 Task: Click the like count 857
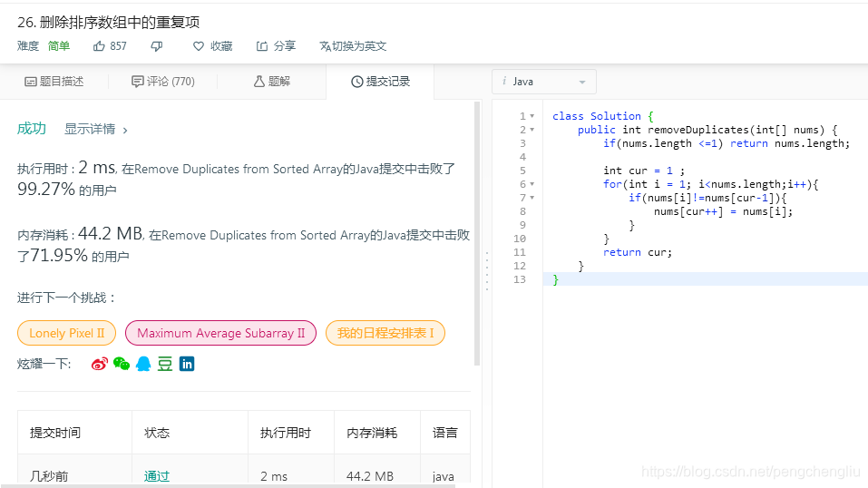[118, 46]
